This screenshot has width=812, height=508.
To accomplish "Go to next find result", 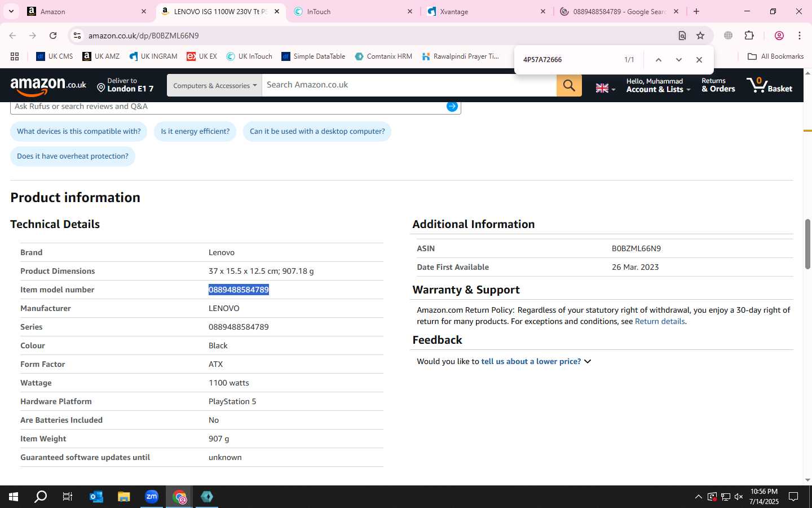I will tap(679, 60).
